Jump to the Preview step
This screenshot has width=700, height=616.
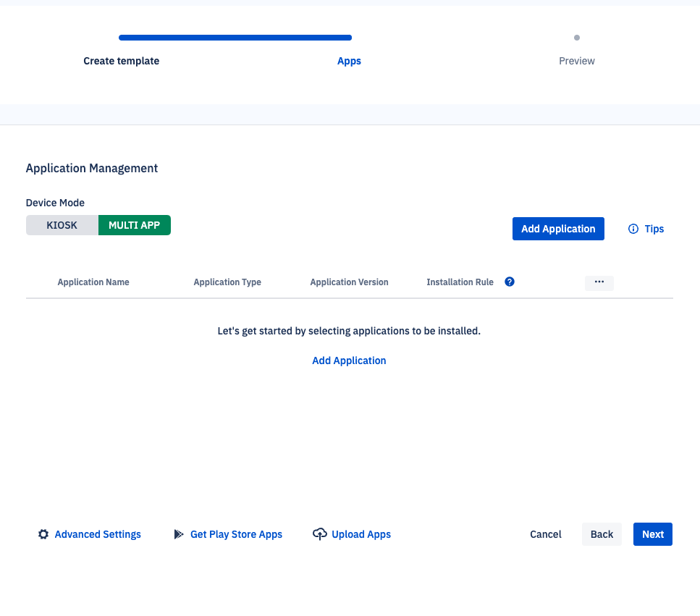[x=577, y=61]
